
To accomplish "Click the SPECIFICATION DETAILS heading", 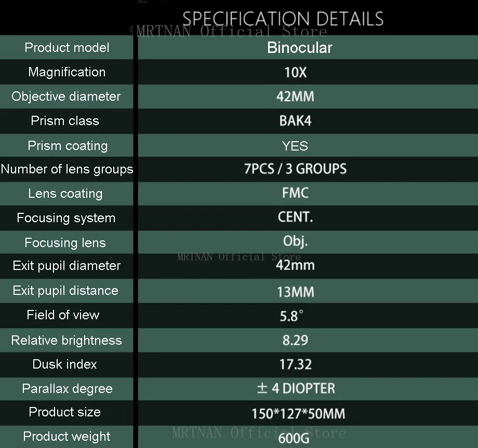I will (x=283, y=19).
